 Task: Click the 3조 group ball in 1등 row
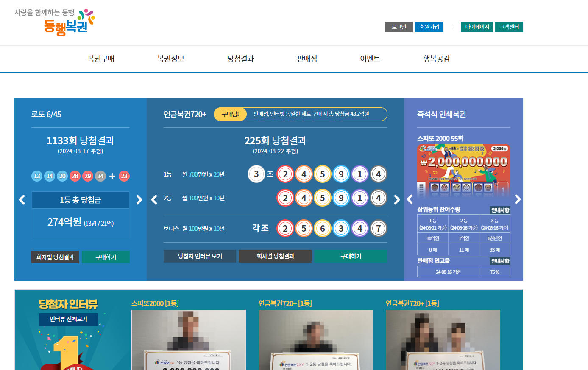pyautogui.click(x=256, y=174)
